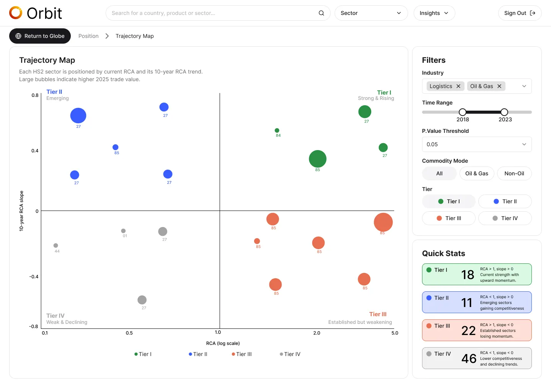The image size is (551, 392).
Task: Remove the Logistics industry tag
Action: 458,86
